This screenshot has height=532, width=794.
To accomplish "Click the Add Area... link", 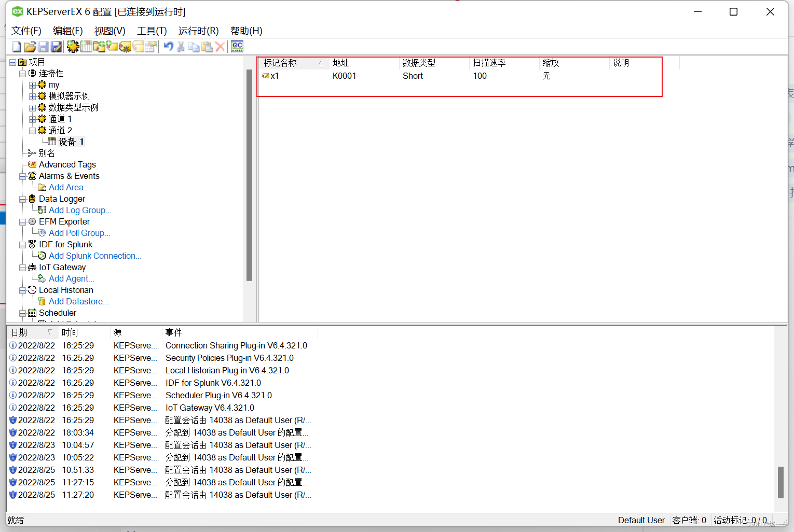I will (x=69, y=187).
